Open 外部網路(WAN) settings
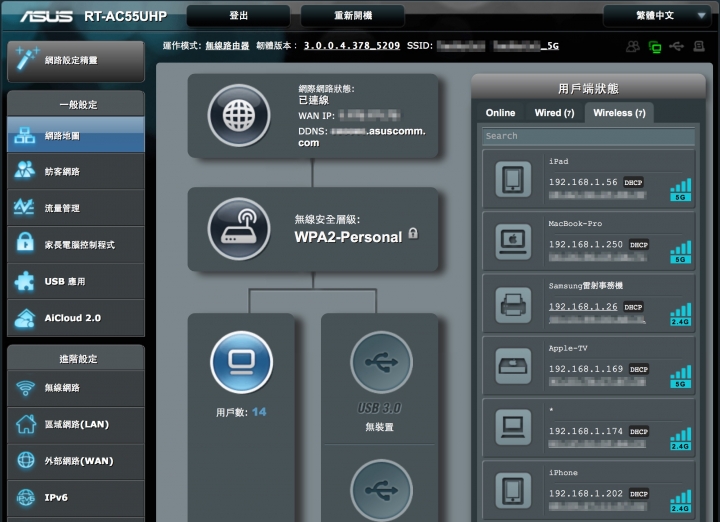Screen dimensions: 720x522 (76, 460)
